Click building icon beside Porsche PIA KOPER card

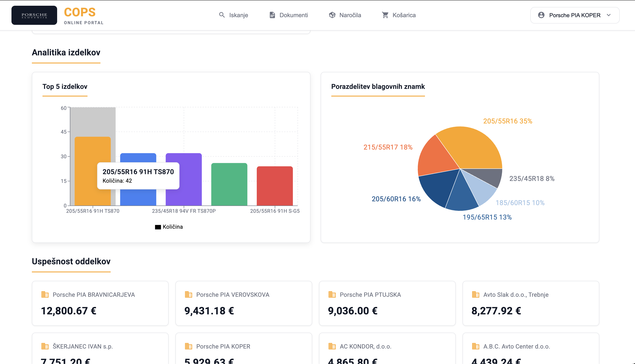tap(188, 346)
